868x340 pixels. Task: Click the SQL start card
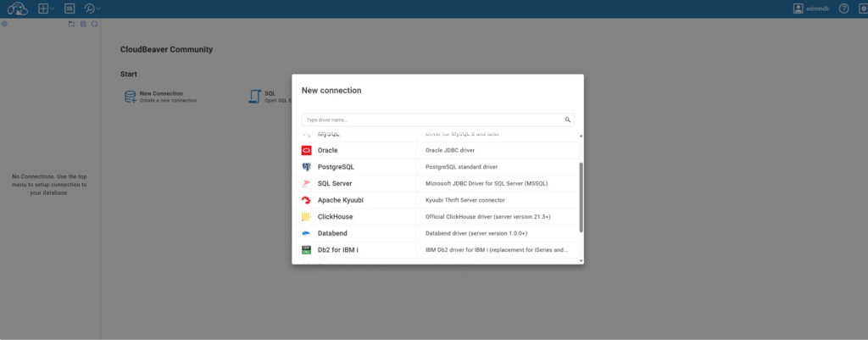[270, 97]
